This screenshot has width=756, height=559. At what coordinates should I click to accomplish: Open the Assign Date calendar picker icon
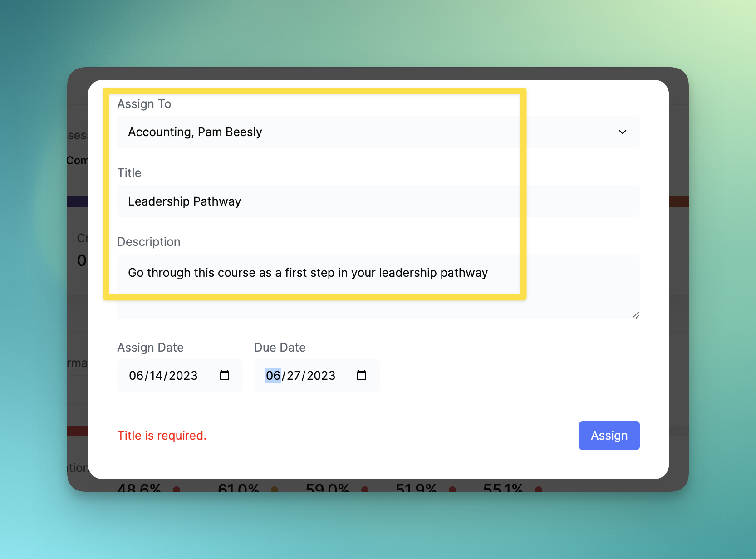click(225, 376)
